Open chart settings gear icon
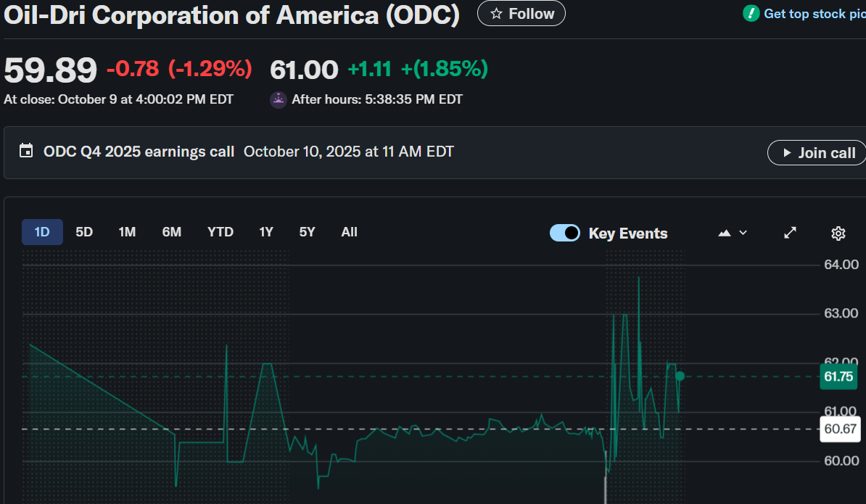This screenshot has height=504, width=866. click(x=838, y=233)
